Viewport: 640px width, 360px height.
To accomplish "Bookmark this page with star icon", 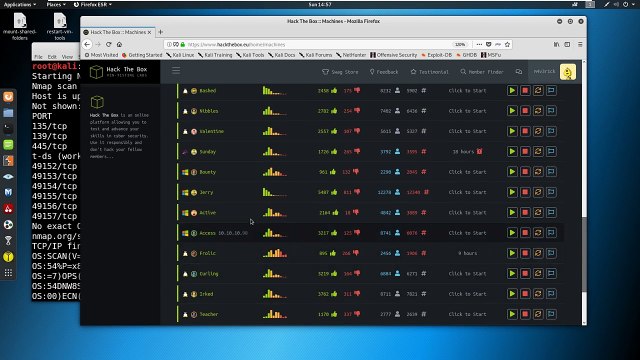I will coord(507,44).
